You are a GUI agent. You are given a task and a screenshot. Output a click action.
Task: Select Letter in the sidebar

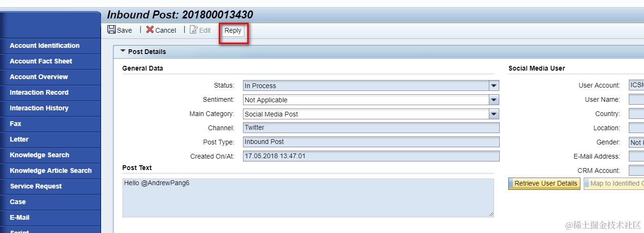click(x=50, y=140)
